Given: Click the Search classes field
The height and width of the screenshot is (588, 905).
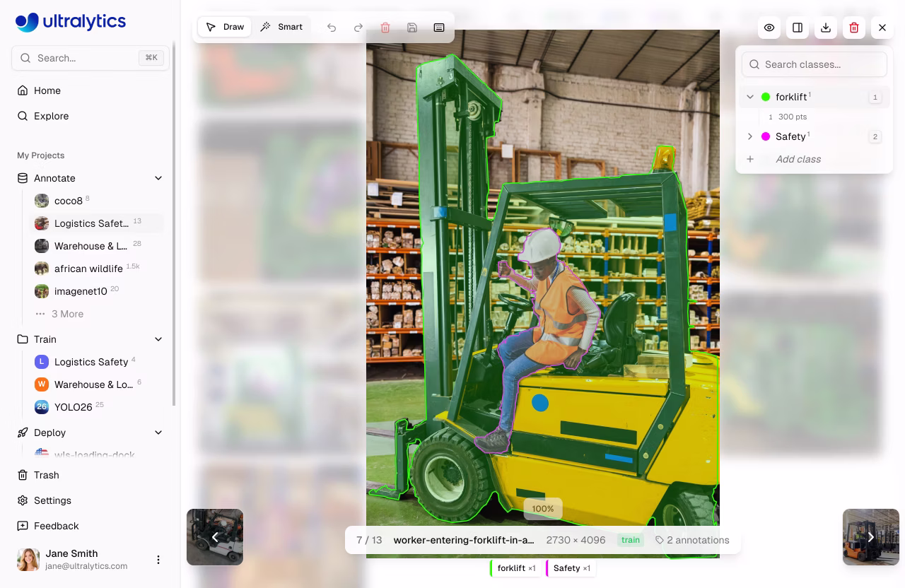Looking at the screenshot, I should (814, 64).
